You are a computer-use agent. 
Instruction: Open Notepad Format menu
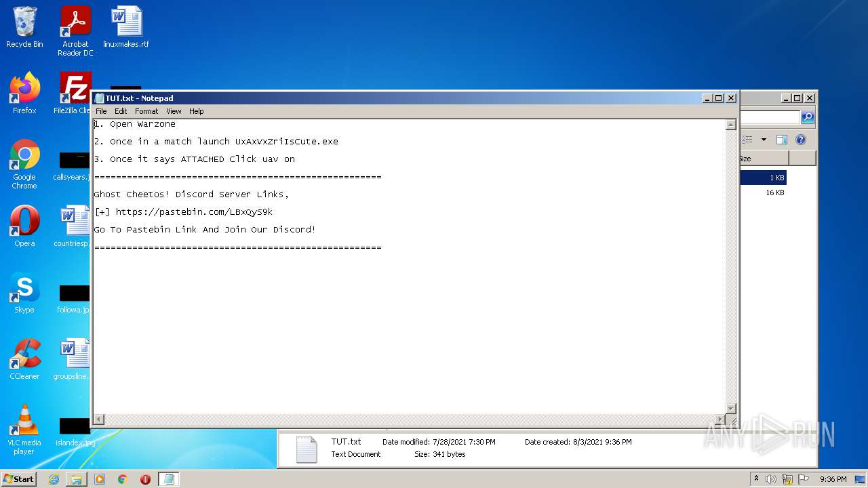[x=146, y=111]
